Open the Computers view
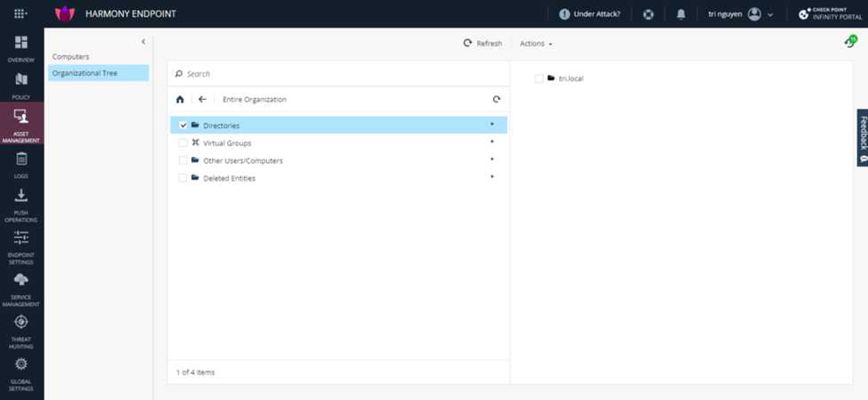The width and height of the screenshot is (868, 400). (x=71, y=56)
